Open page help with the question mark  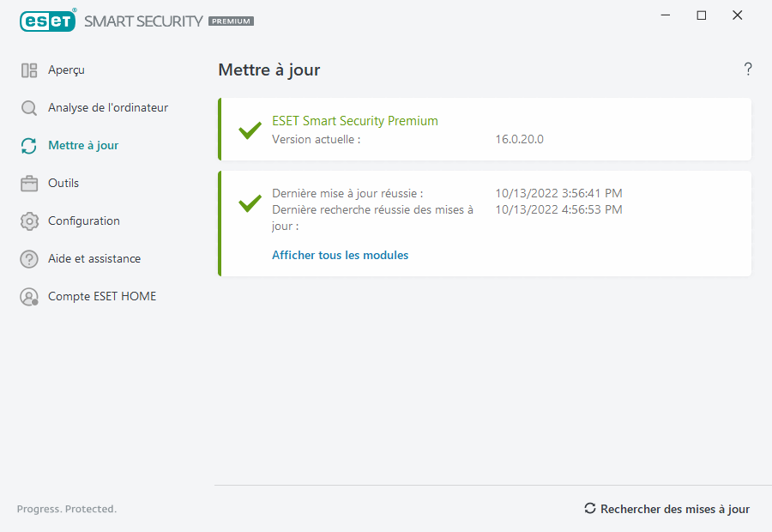(x=748, y=70)
